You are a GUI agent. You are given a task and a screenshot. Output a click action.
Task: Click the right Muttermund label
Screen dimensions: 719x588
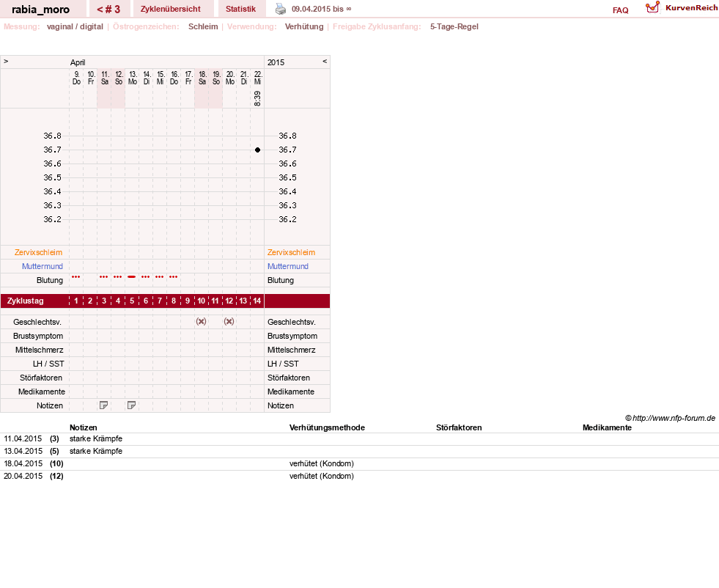[x=288, y=266]
